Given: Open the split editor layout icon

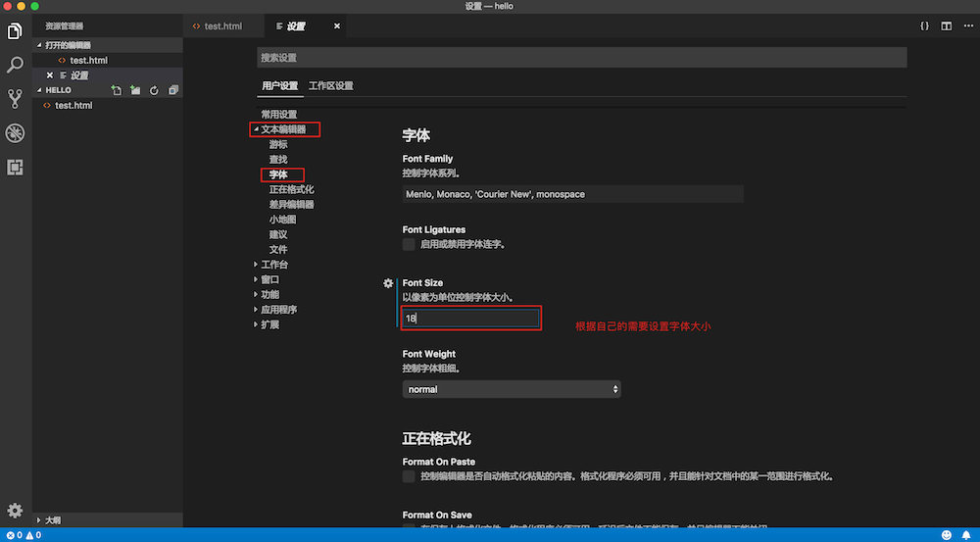Looking at the screenshot, I should (x=947, y=26).
